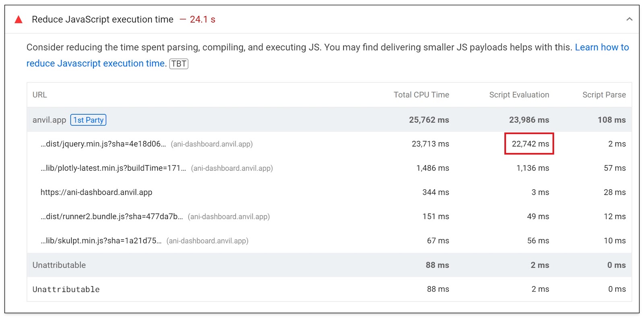Open the 'Learn how to' link

[602, 47]
